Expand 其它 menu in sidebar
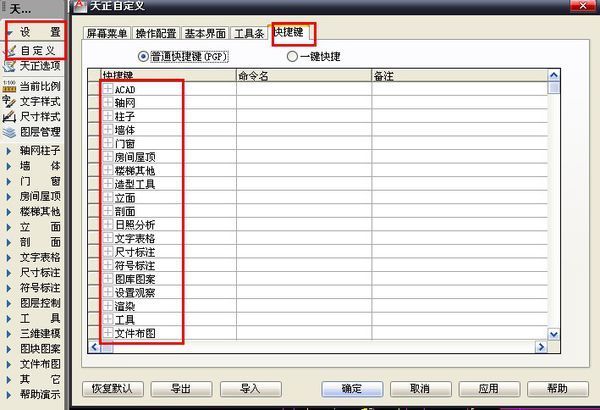The height and width of the screenshot is (410, 600). (9, 379)
